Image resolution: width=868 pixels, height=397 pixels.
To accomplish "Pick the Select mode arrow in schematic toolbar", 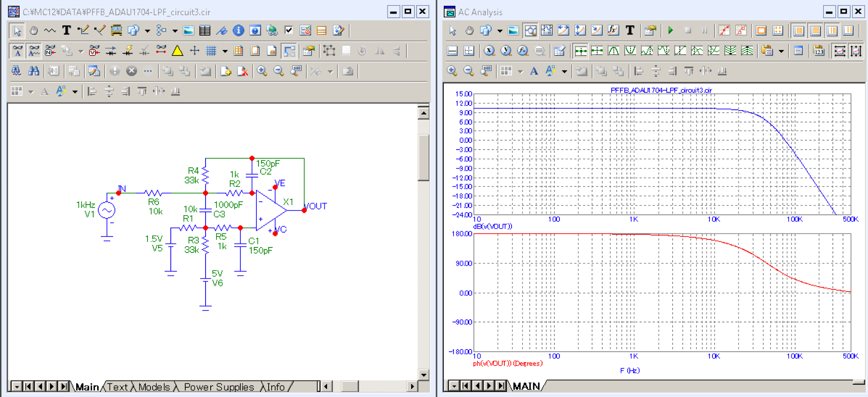I will click(17, 31).
